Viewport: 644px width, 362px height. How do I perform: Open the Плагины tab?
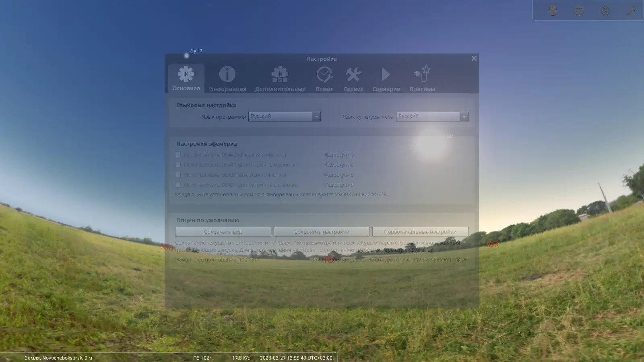tap(422, 78)
